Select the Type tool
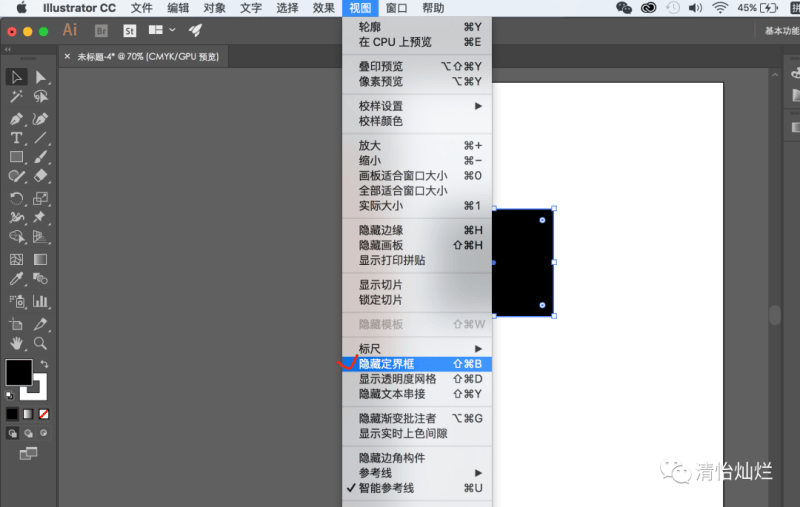The image size is (800, 507). click(x=16, y=138)
